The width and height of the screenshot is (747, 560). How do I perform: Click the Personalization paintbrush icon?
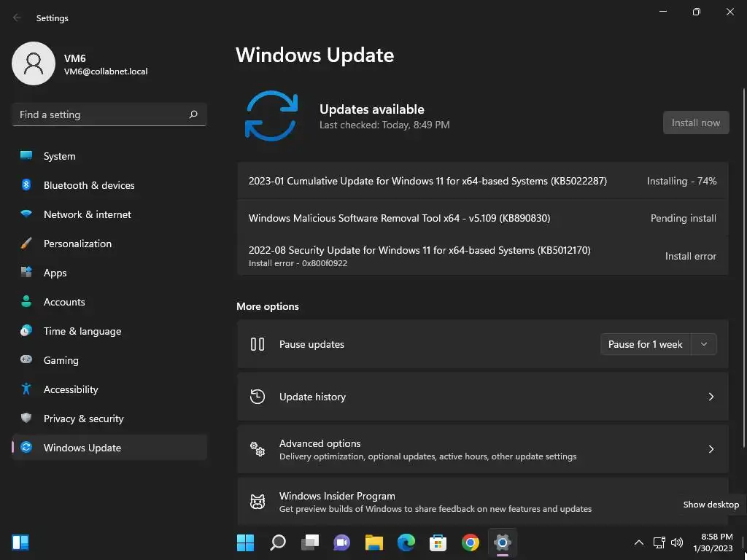pyautogui.click(x=26, y=244)
